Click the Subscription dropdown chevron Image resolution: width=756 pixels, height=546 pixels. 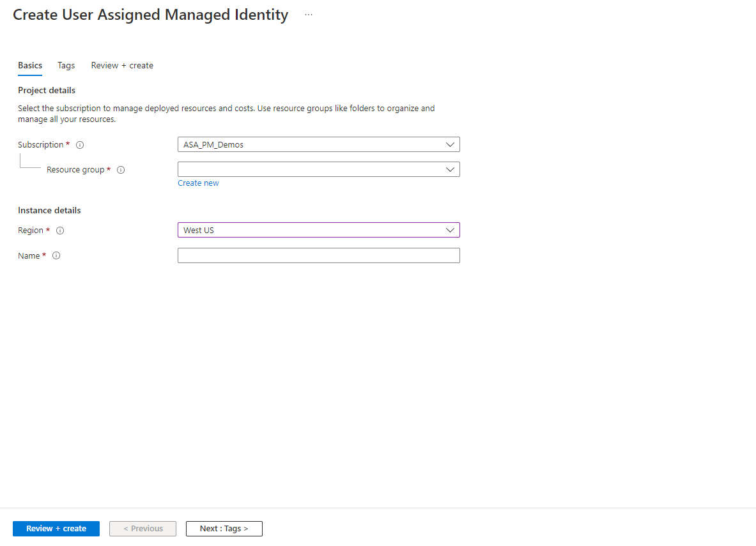tap(451, 144)
